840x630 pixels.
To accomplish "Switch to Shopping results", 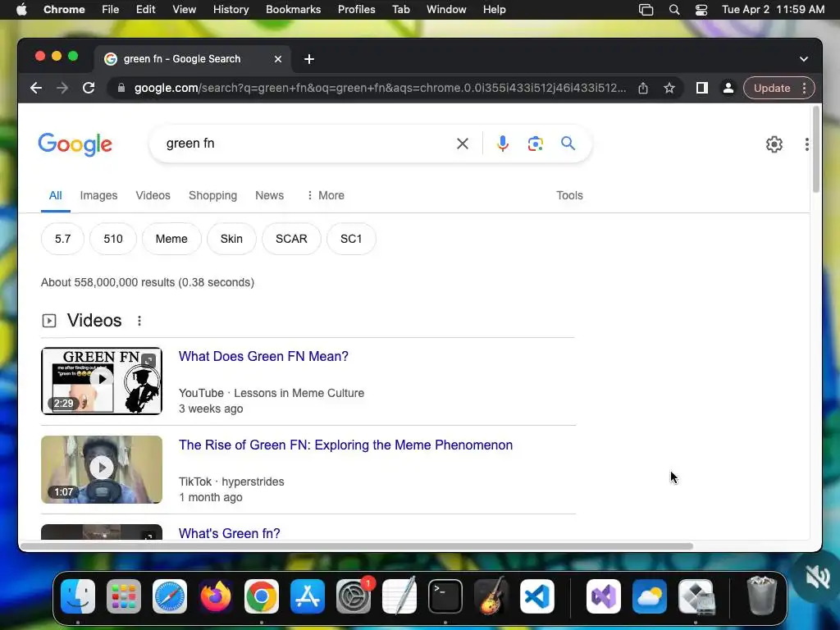I will [x=212, y=195].
